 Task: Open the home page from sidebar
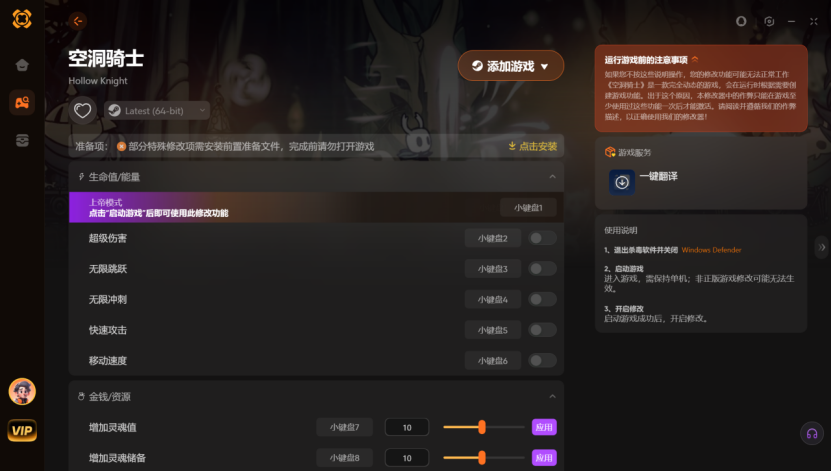[22, 65]
